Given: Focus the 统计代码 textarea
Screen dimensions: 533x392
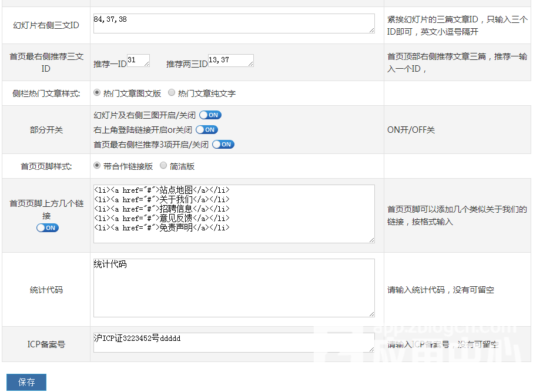Looking at the screenshot, I should coord(233,287).
